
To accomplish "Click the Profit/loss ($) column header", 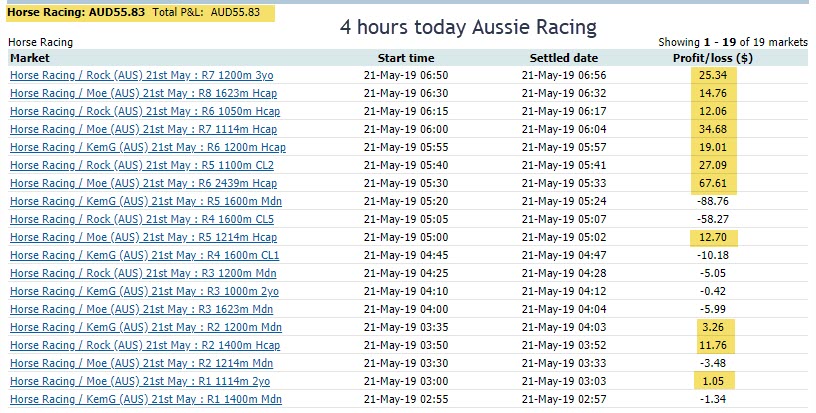I will [x=713, y=58].
